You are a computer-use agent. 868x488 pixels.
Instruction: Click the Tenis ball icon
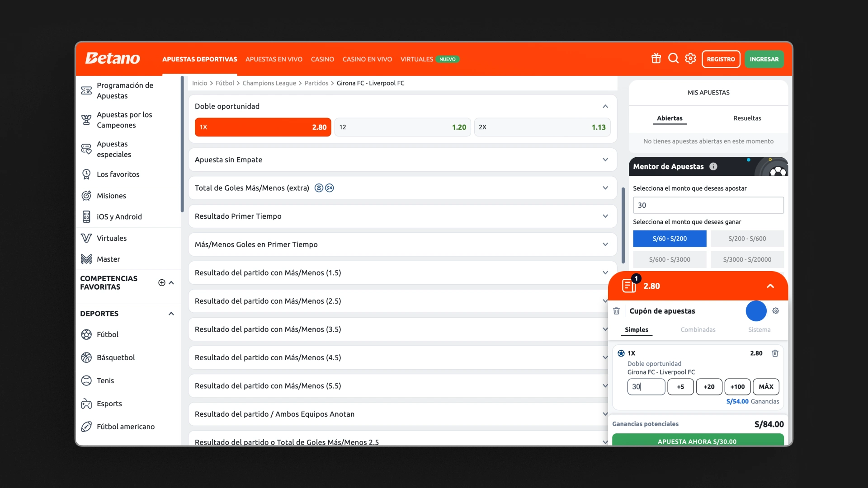pos(86,380)
